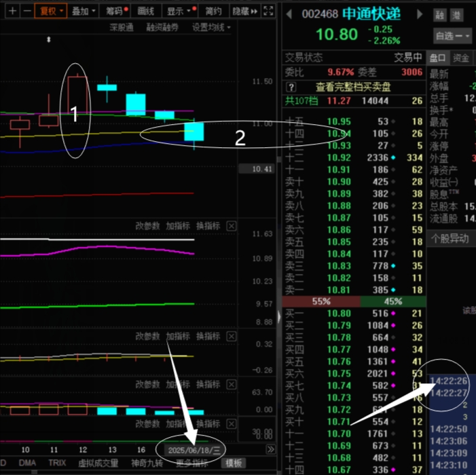Click the 2025/06/18 date label
The height and width of the screenshot is (475, 476).
pos(194,450)
